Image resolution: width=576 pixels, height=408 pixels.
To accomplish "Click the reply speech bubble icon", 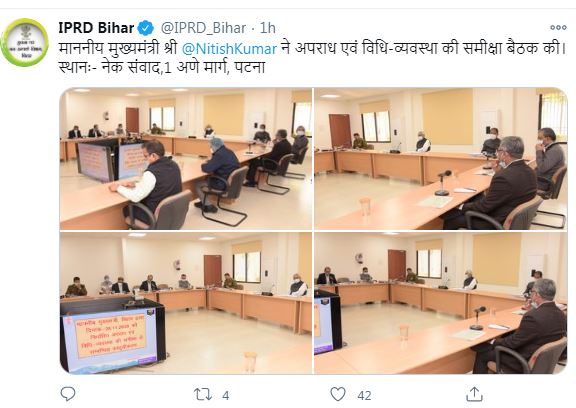I will 68,394.
